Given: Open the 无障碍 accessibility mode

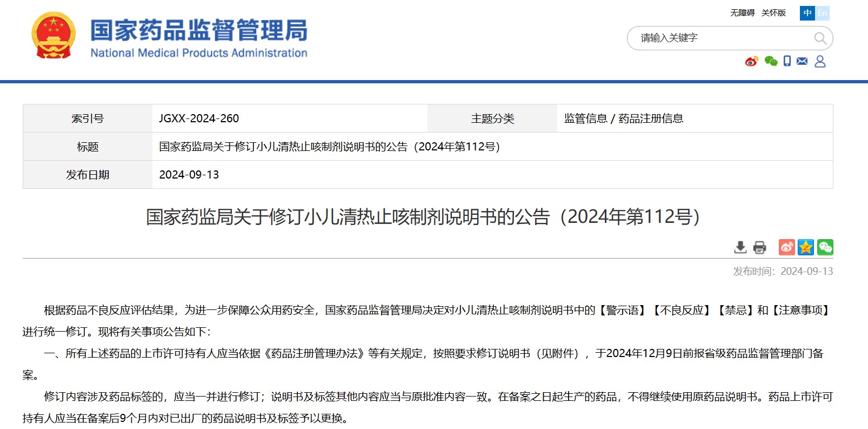Looking at the screenshot, I should coord(742,13).
